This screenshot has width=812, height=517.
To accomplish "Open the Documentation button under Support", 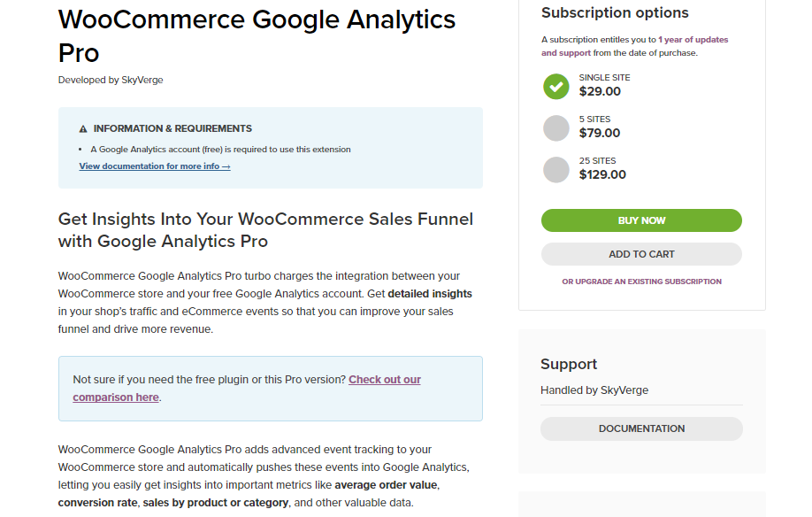I will pyautogui.click(x=641, y=428).
